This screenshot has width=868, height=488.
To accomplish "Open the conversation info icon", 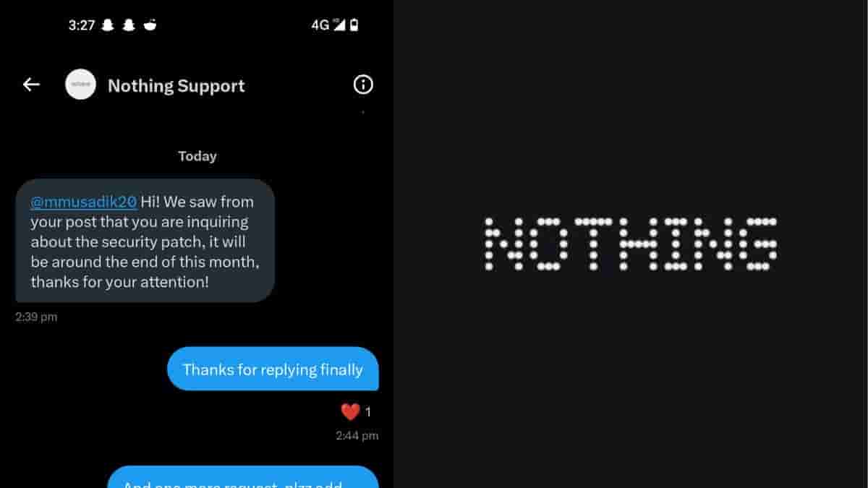I will [363, 85].
